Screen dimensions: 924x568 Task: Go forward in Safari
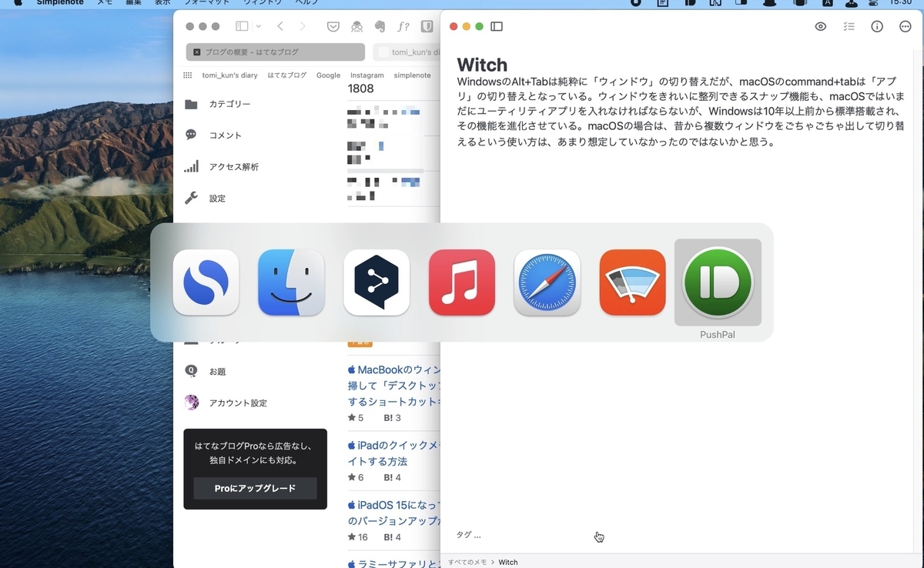(303, 26)
